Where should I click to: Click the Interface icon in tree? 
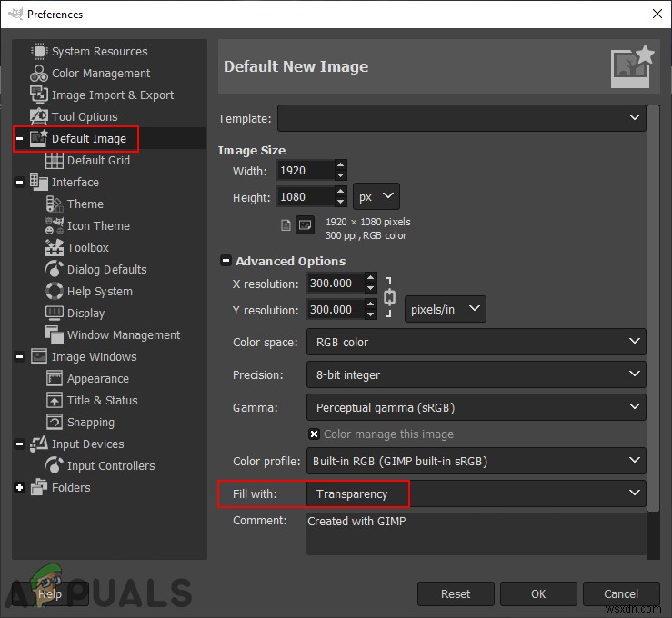click(x=39, y=182)
